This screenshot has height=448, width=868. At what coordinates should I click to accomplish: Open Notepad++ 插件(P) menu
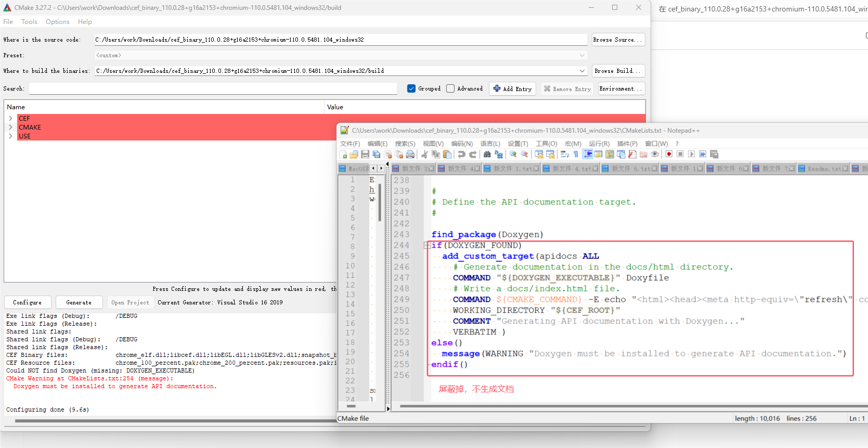click(x=627, y=144)
